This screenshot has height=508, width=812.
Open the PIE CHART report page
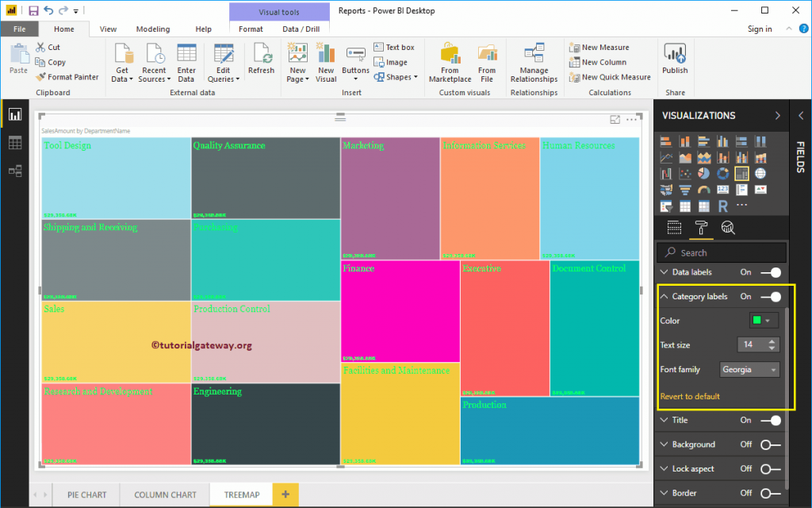pos(86,494)
